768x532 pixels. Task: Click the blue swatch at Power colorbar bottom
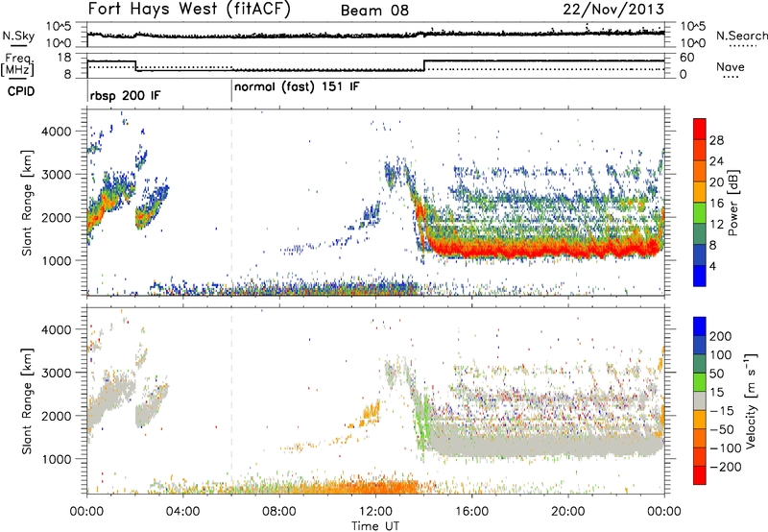(x=700, y=276)
